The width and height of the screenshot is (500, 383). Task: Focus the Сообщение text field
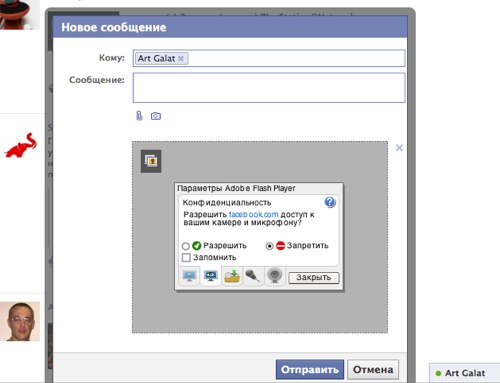[269, 88]
